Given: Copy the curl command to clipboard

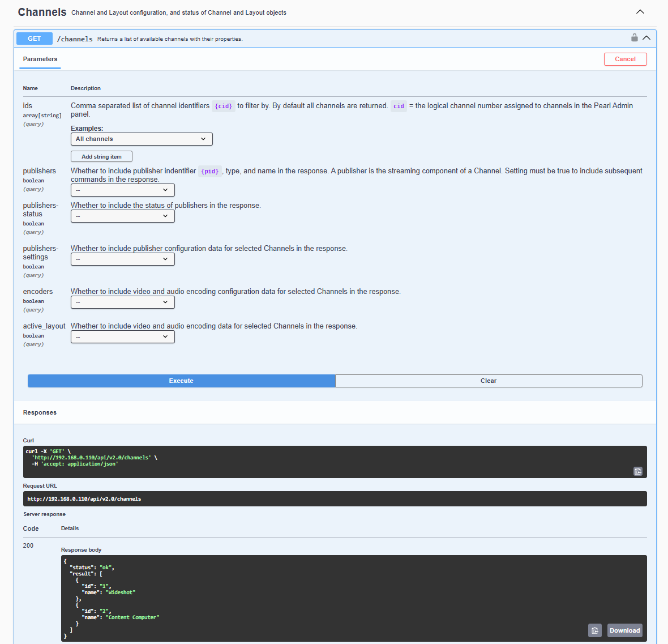Looking at the screenshot, I should tap(637, 471).
